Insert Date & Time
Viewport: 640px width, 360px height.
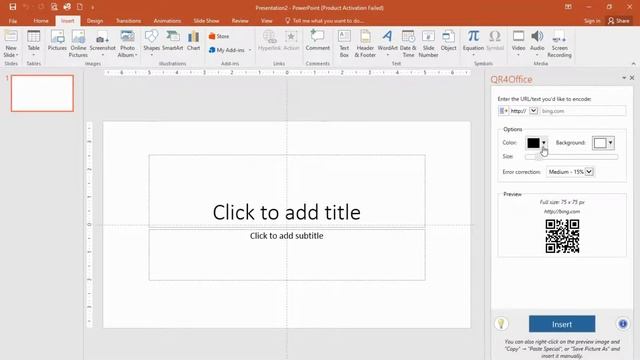click(x=408, y=44)
